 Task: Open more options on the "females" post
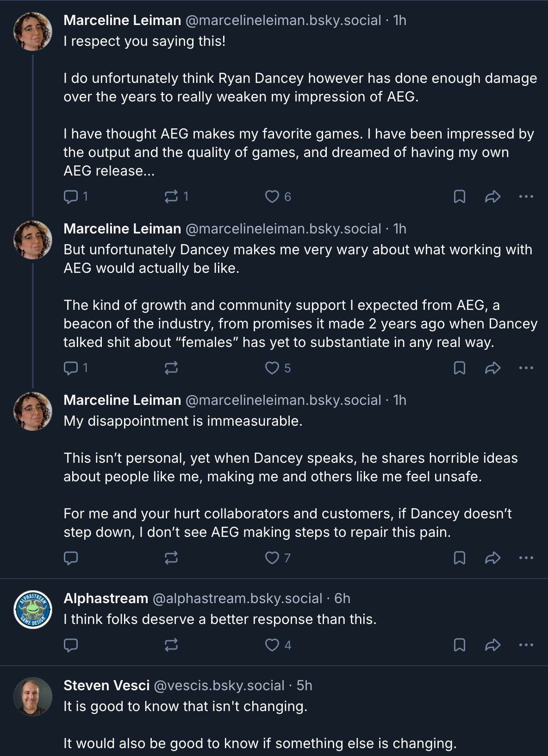pyautogui.click(x=526, y=368)
